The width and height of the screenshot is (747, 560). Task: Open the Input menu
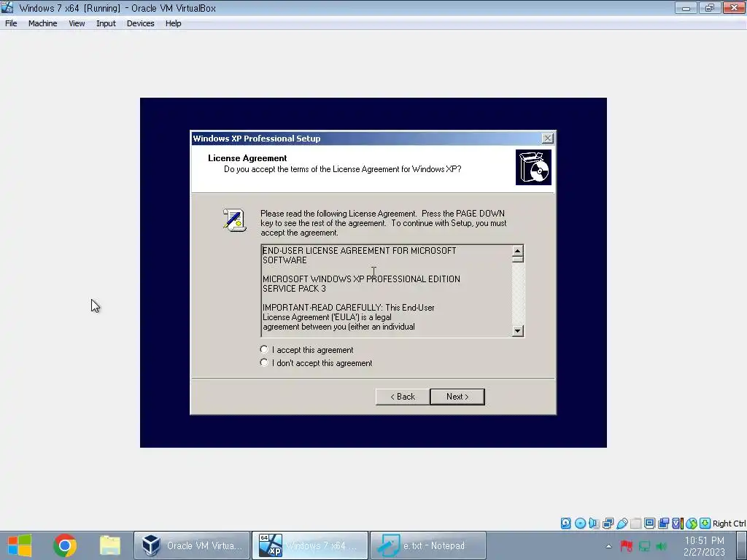tap(106, 23)
